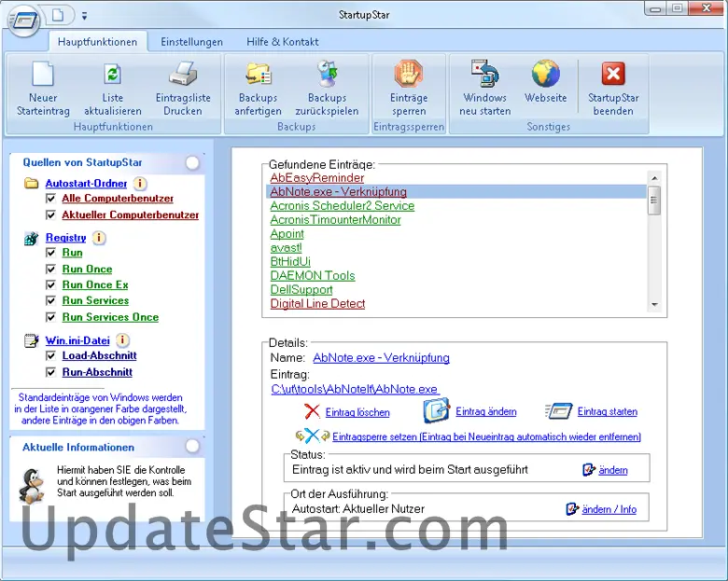Open the Webseite globe icon

(x=546, y=74)
